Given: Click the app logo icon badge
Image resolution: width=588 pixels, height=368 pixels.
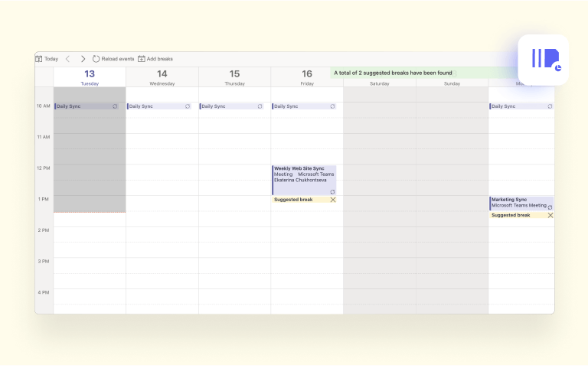Looking at the screenshot, I should (544, 60).
